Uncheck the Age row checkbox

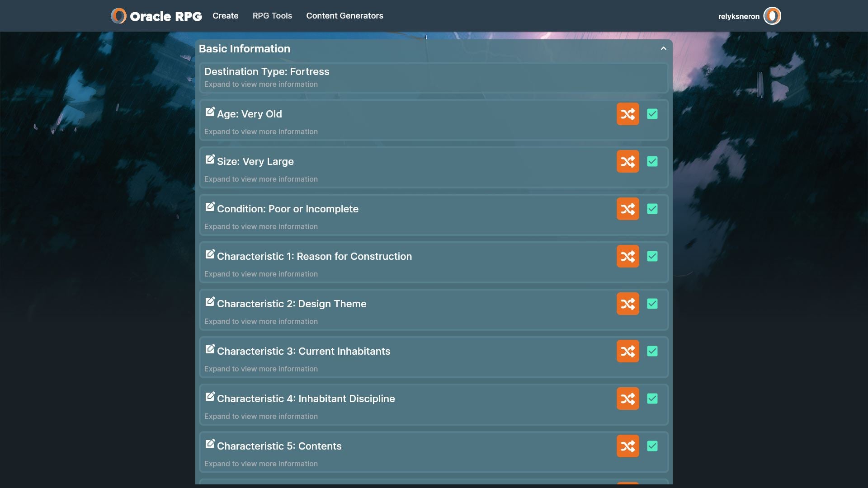[652, 114]
